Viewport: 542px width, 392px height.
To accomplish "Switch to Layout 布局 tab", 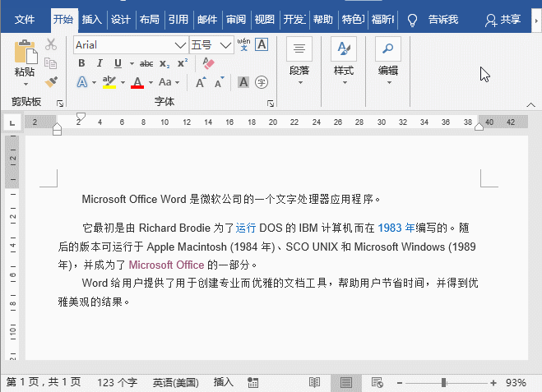I will click(x=150, y=20).
